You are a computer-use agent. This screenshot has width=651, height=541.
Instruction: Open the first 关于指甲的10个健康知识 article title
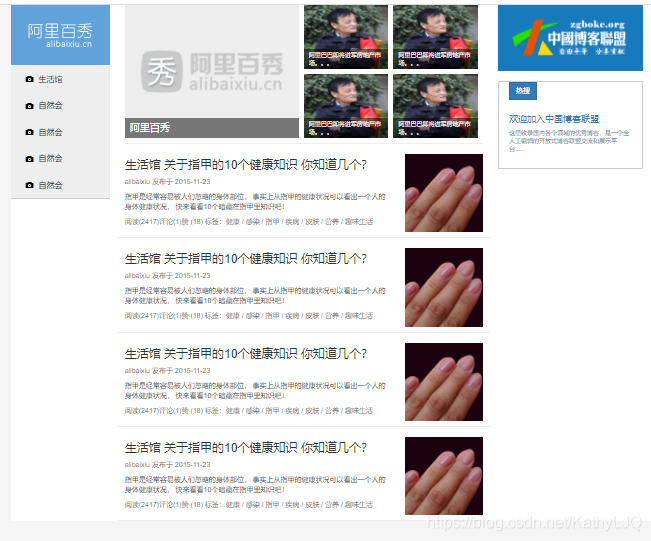pos(246,165)
